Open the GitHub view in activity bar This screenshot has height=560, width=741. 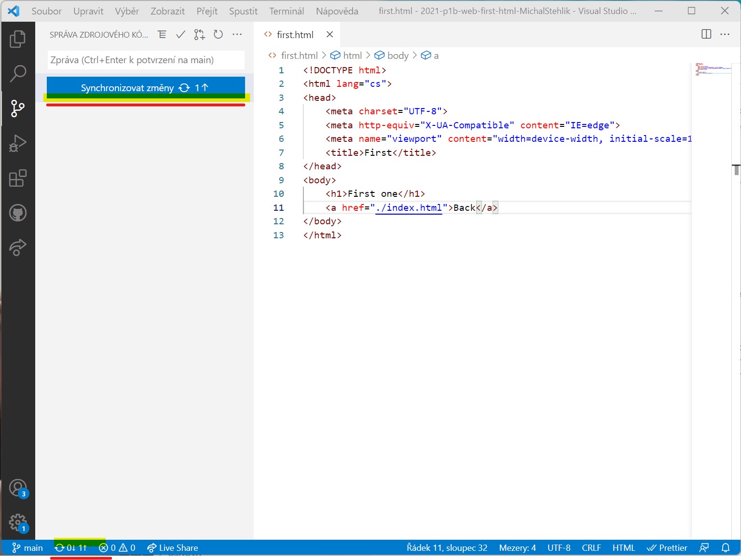click(18, 213)
